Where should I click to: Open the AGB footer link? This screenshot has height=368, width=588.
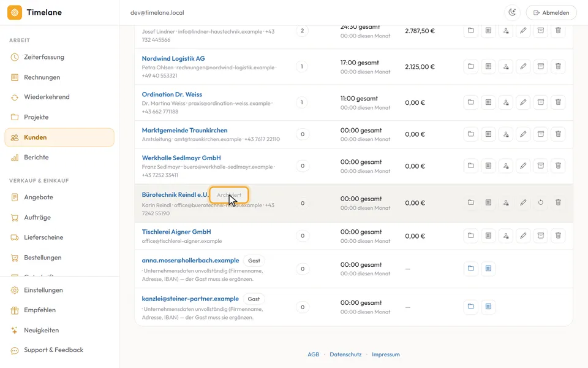(314, 355)
